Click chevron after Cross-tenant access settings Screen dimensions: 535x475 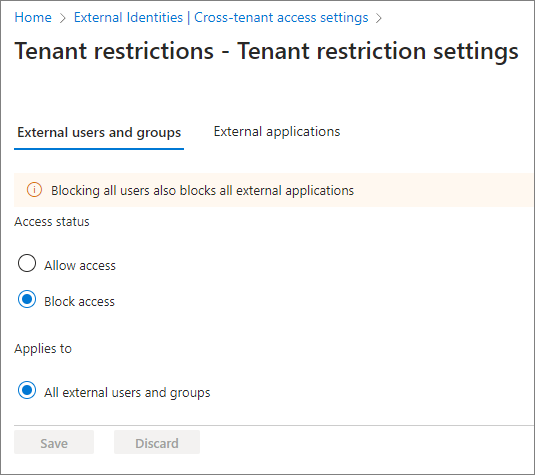[x=378, y=18]
